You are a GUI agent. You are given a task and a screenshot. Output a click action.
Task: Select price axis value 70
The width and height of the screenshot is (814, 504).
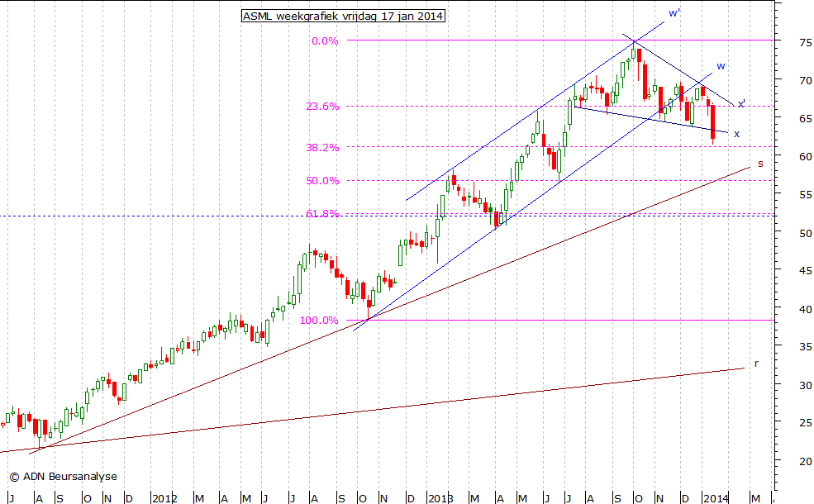coord(806,80)
